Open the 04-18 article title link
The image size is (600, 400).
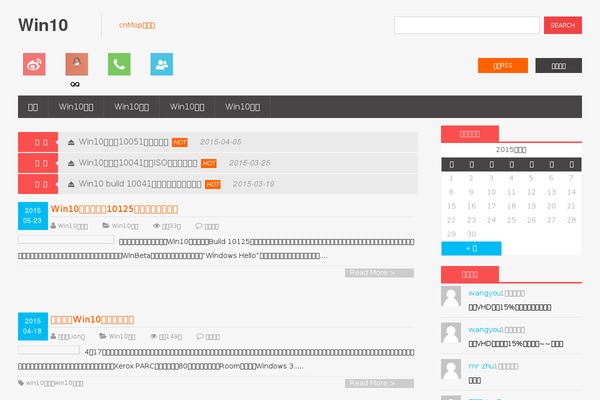tap(92, 320)
